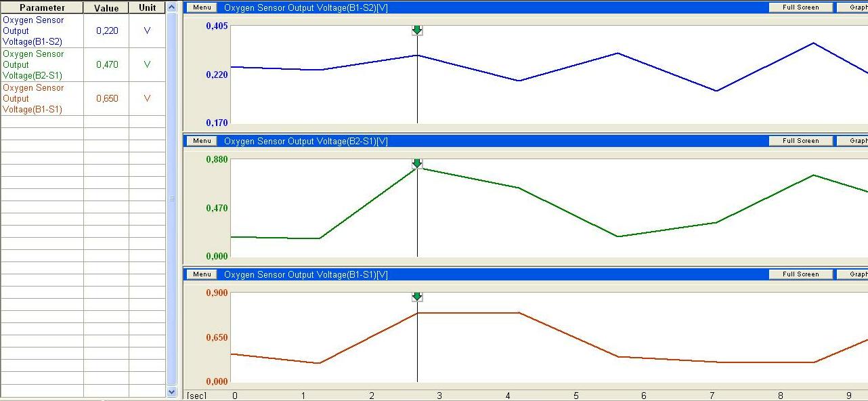Sort by the Parameter column header
The image size is (868, 401).
pyautogui.click(x=42, y=8)
